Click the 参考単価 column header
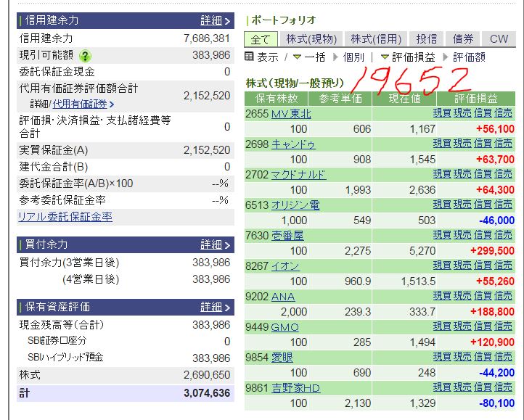524x420 pixels. pyautogui.click(x=340, y=98)
